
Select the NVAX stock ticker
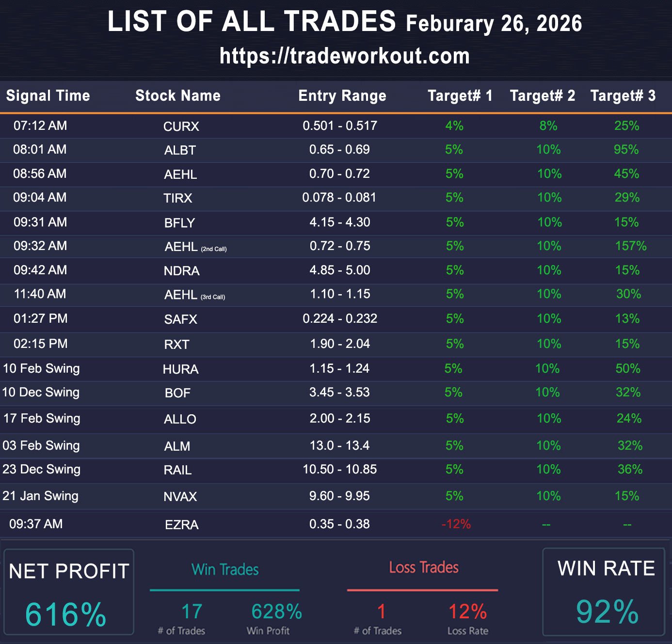pos(180,497)
